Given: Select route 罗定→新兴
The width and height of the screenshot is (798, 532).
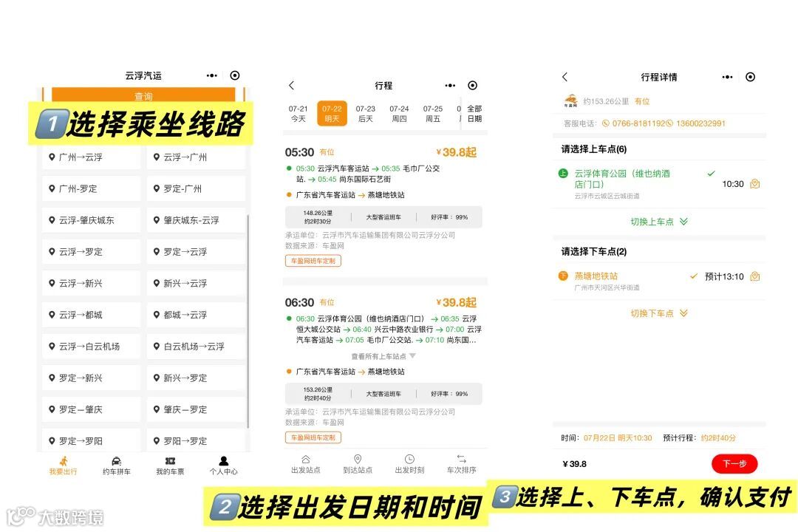Looking at the screenshot, I should coord(92,378).
